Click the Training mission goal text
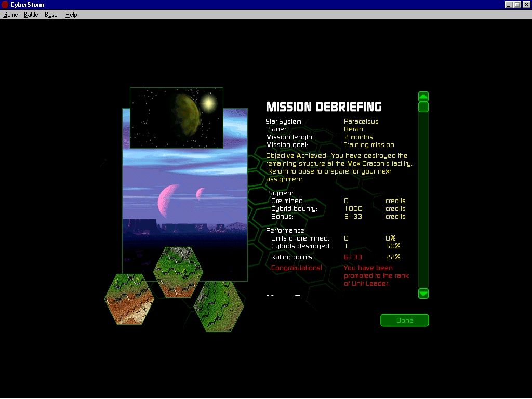 coord(369,144)
